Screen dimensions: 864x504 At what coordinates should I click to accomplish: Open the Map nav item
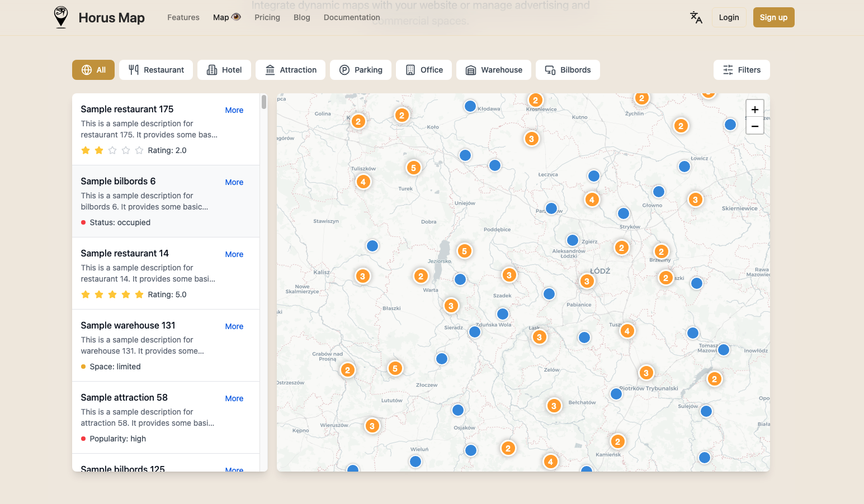(x=226, y=17)
